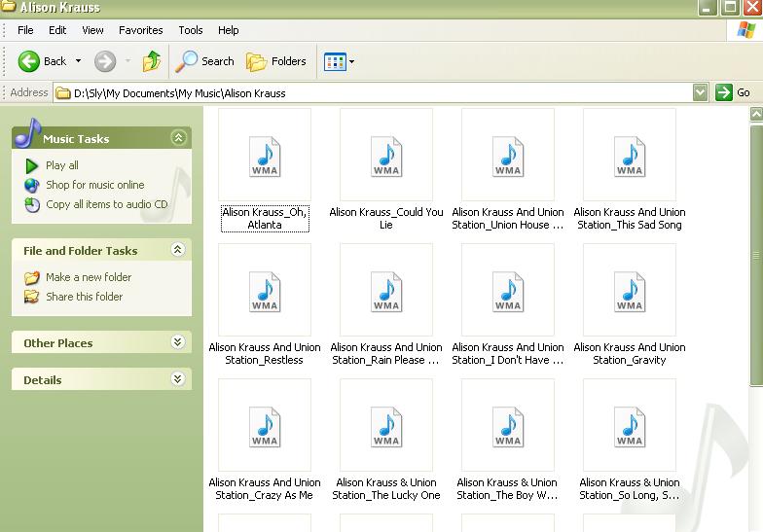The height and width of the screenshot is (532, 763).
Task: Select I Don't Have WMA file icon
Action: click(508, 292)
